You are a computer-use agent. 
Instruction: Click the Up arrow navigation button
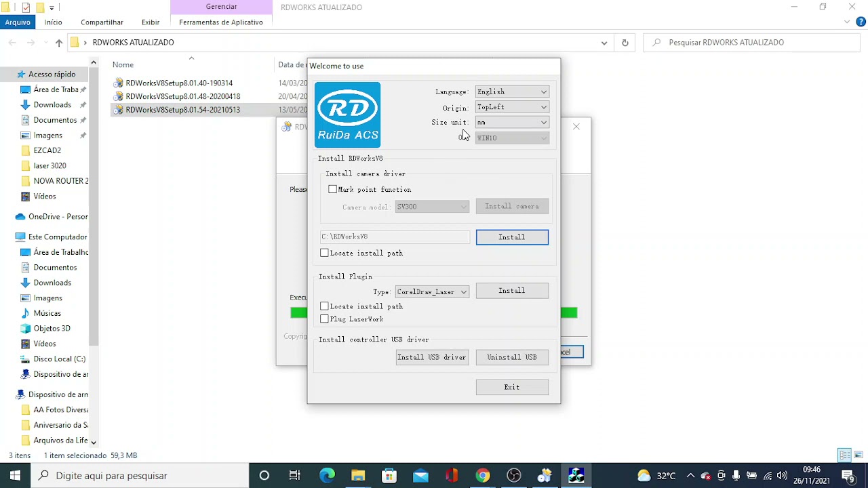(59, 43)
